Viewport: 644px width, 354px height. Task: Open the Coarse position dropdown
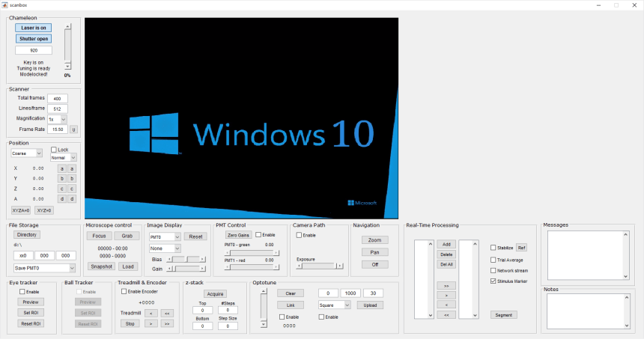pyautogui.click(x=27, y=153)
